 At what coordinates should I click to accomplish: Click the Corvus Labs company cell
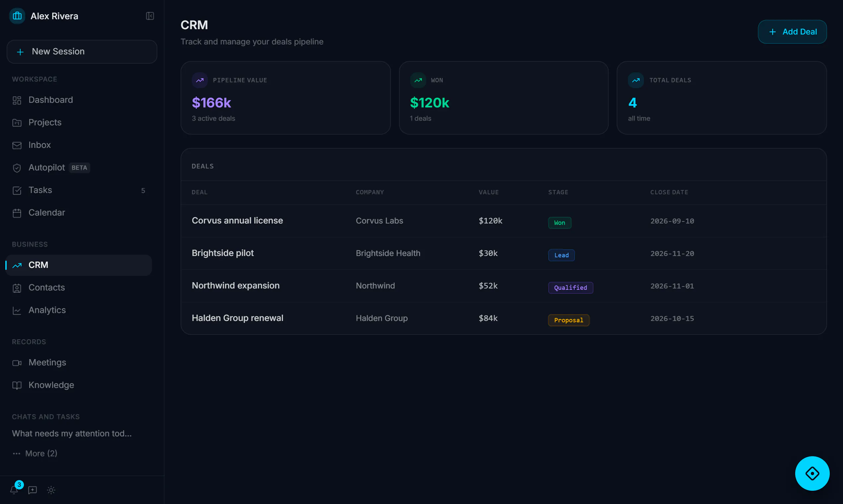click(x=379, y=221)
